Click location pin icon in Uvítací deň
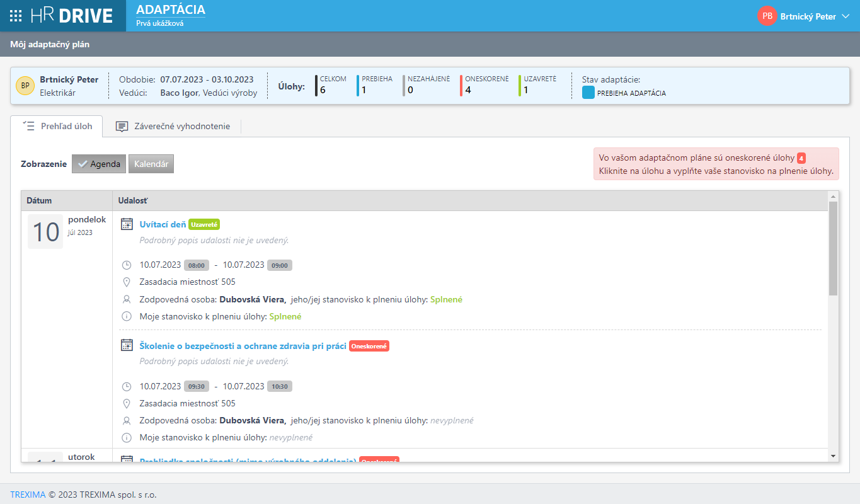This screenshot has width=860, height=504. point(127,282)
